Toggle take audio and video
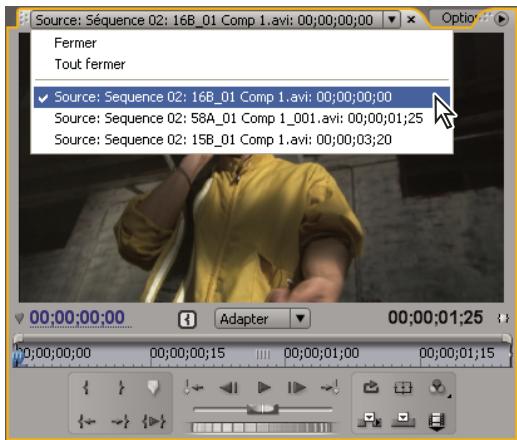This screenshot has width=517, height=440. point(437,421)
